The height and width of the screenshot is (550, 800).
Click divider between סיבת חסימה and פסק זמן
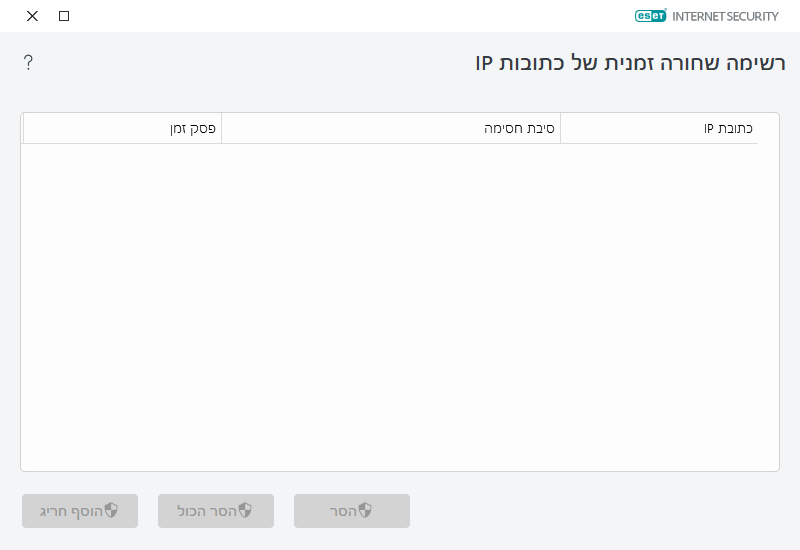221,129
